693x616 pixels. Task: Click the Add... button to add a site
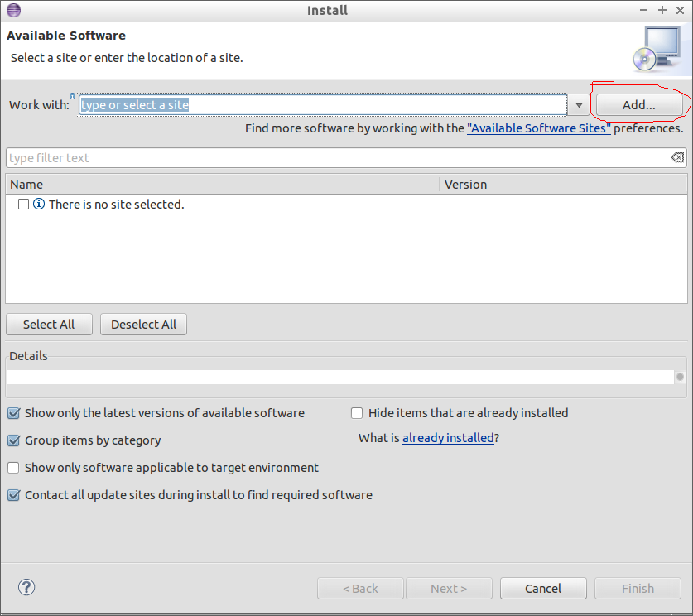(638, 104)
